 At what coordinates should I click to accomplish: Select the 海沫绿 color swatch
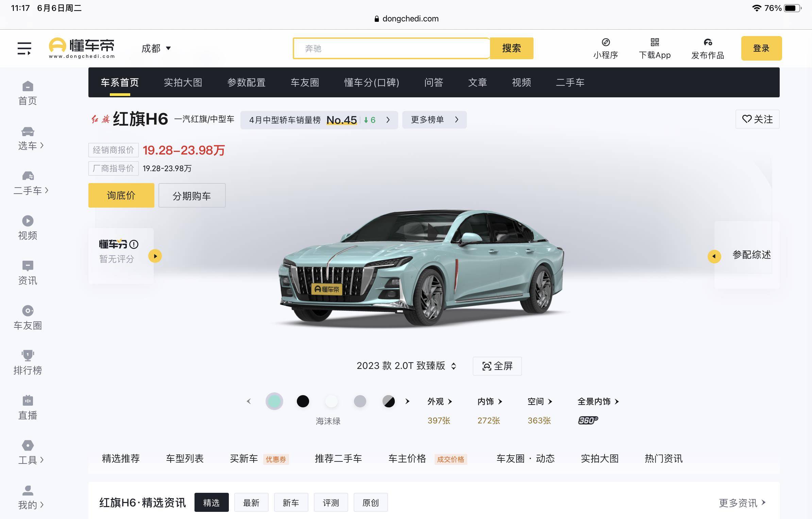point(274,401)
